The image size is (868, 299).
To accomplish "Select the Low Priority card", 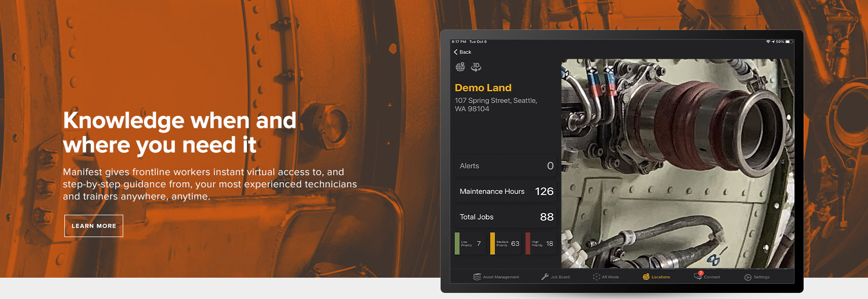I will tap(470, 244).
